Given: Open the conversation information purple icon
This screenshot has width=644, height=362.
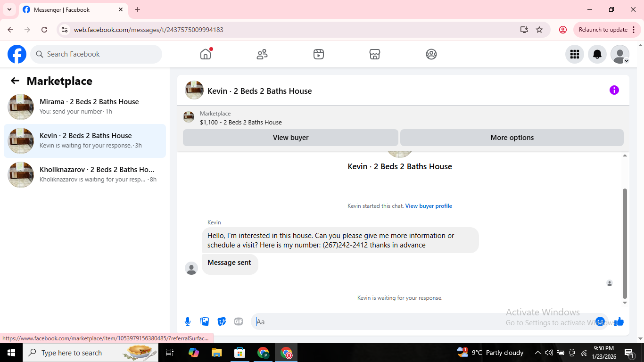Looking at the screenshot, I should tap(614, 90).
